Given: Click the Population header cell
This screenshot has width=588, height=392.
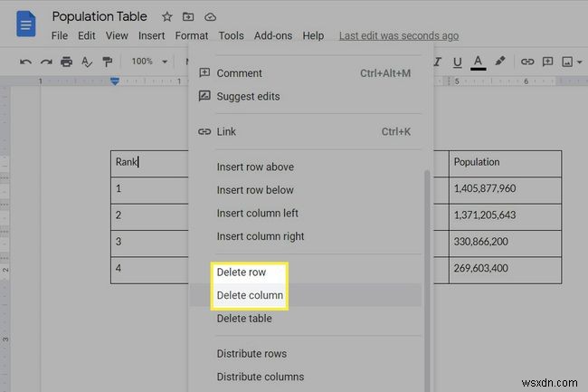Looking at the screenshot, I should coord(505,164).
